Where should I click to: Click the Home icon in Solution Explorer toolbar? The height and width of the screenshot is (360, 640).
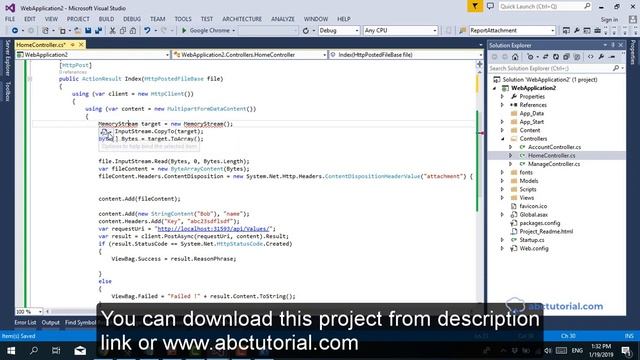click(x=515, y=57)
